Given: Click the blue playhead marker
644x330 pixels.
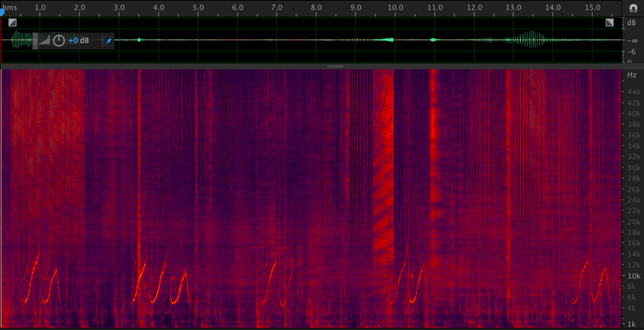Looking at the screenshot, I should click(x=2, y=13).
